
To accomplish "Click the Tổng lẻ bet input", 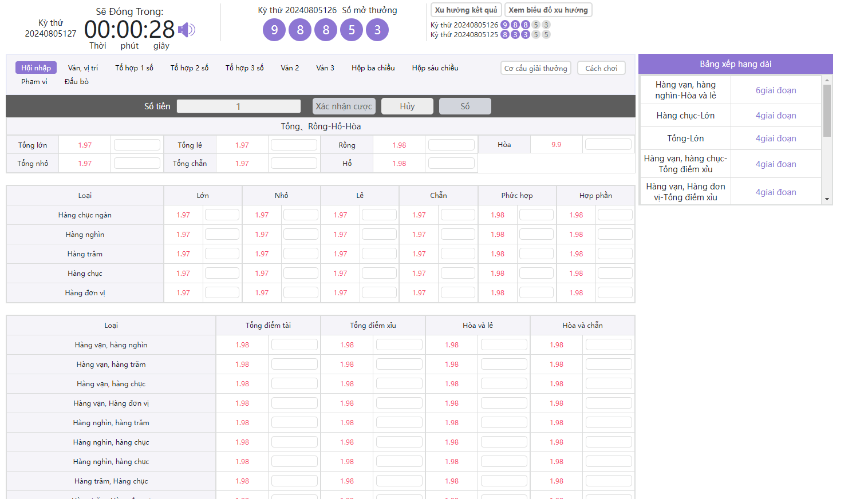I will point(294,145).
